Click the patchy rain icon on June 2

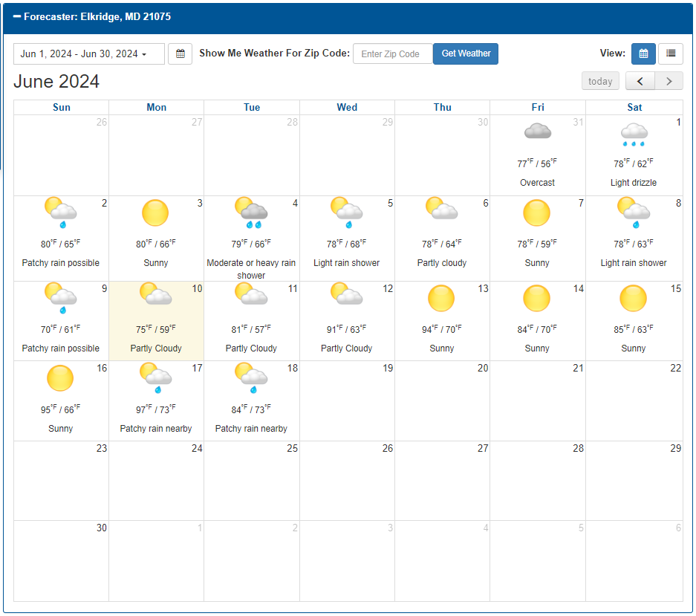tap(60, 213)
